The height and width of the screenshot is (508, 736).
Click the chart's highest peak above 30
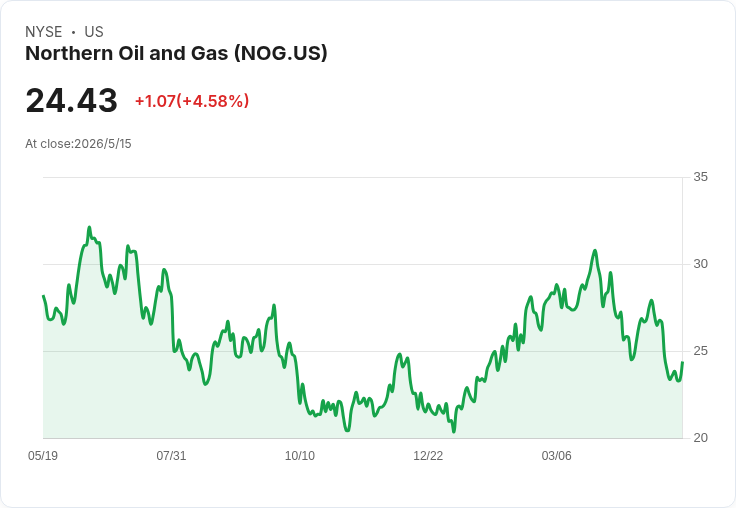point(89,227)
